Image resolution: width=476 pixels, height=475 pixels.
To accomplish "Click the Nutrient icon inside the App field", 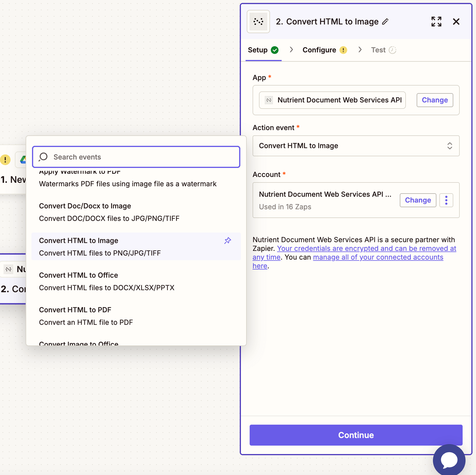I will 268,100.
